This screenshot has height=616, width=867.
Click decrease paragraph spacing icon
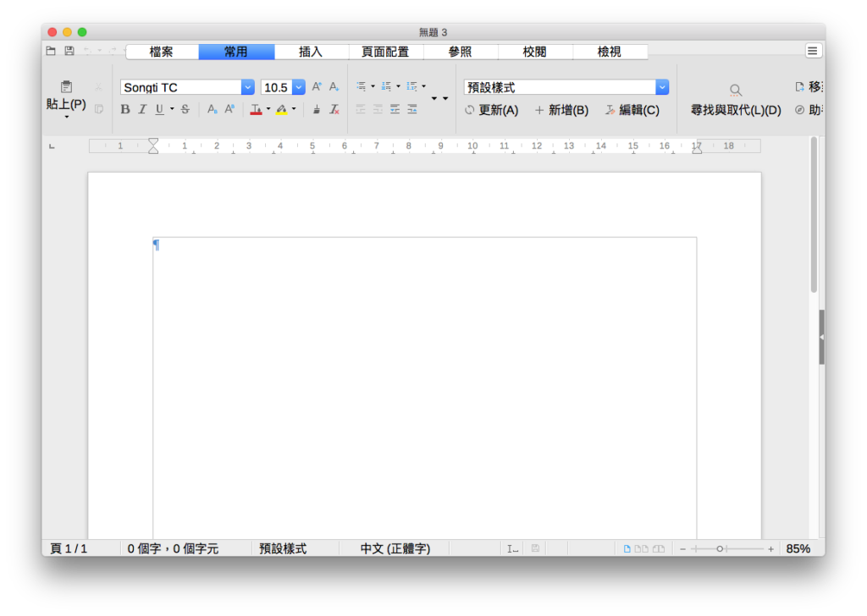(412, 109)
